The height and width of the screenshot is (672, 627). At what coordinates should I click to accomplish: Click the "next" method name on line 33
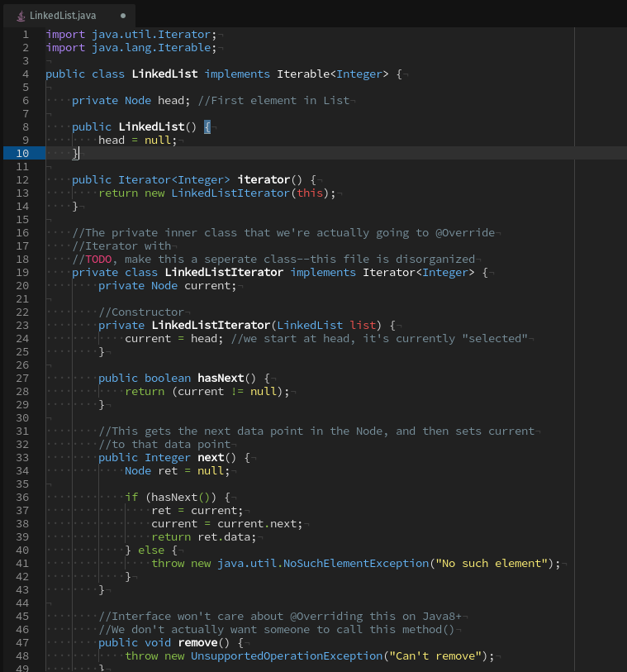point(211,458)
